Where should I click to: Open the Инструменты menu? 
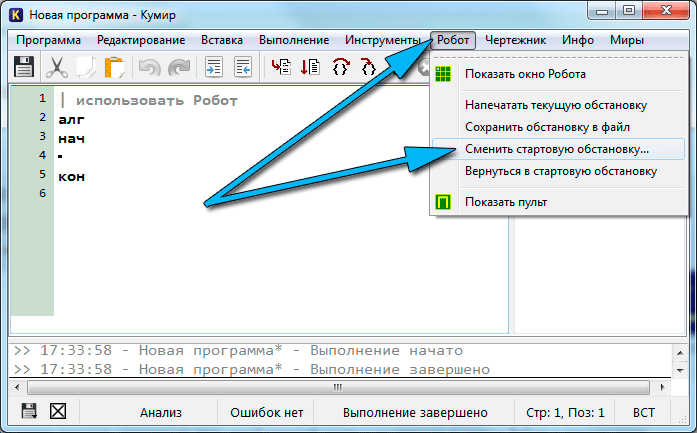coord(383,40)
